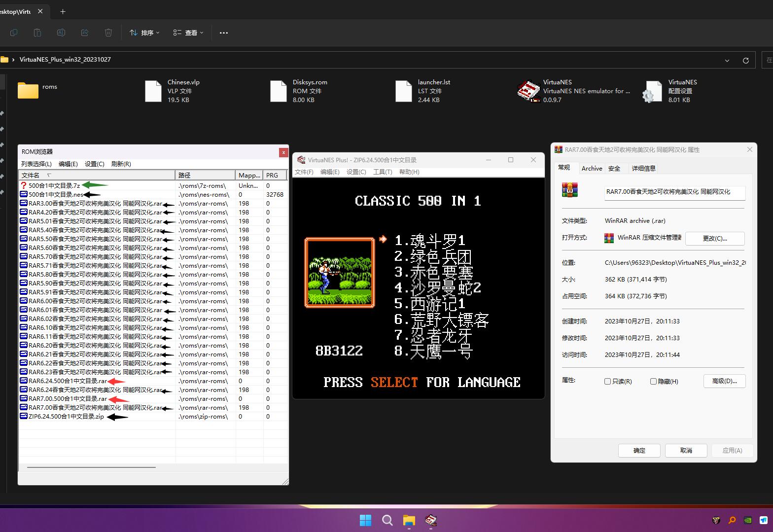Click the ROM browser horizontal scrollbar
773x532 pixels.
pyautogui.click(x=92, y=467)
